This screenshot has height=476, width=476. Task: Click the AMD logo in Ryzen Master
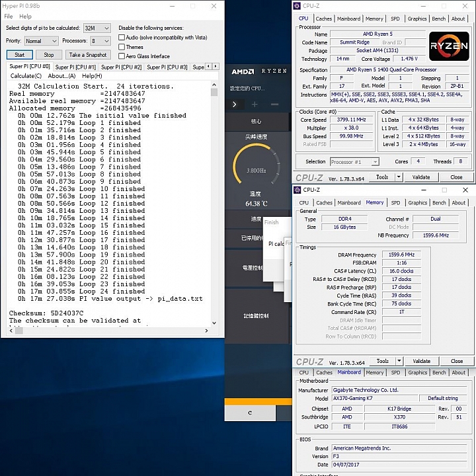tap(243, 71)
